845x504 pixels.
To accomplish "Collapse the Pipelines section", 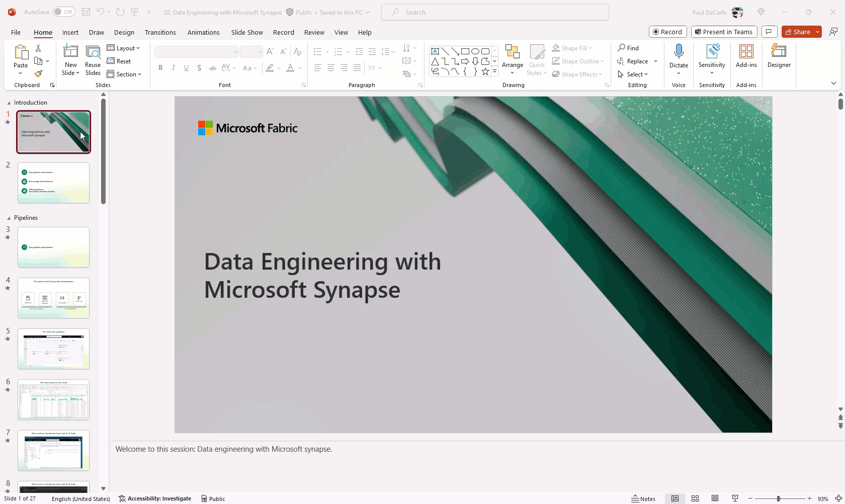I will click(9, 218).
